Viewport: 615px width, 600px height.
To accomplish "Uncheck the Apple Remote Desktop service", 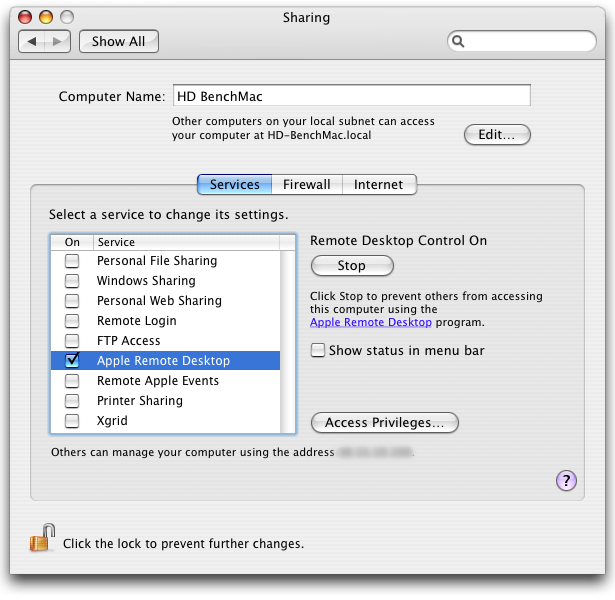I will (x=72, y=361).
